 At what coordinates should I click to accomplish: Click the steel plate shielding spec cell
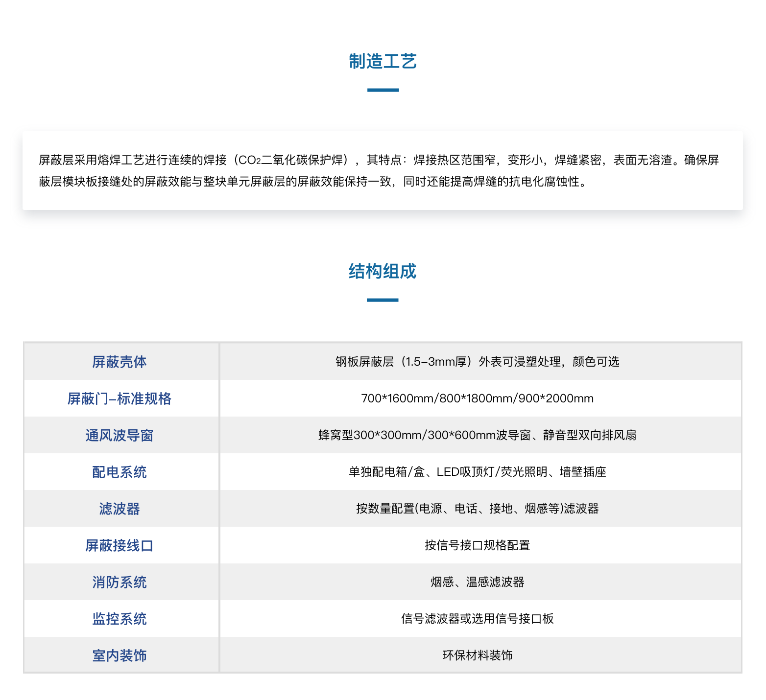(x=477, y=361)
